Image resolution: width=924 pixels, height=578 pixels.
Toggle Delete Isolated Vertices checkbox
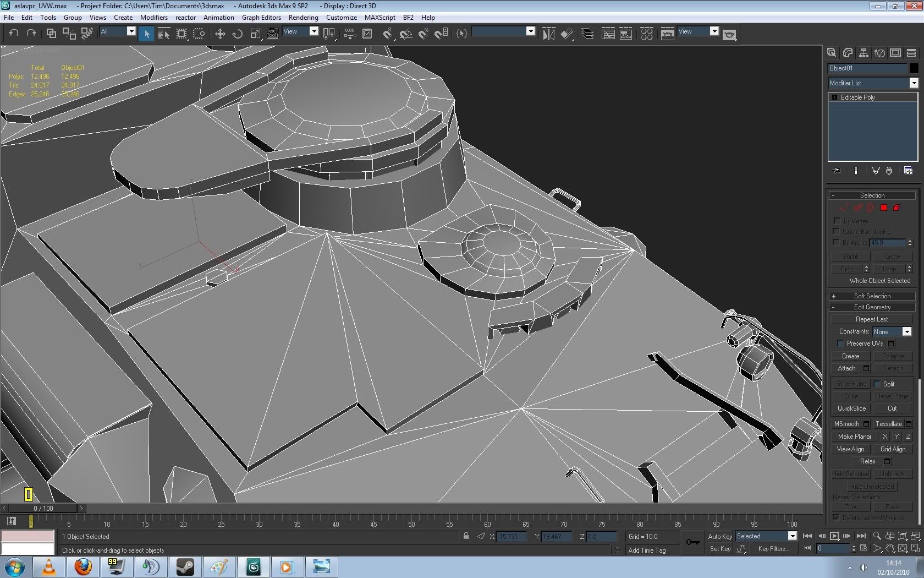click(836, 518)
